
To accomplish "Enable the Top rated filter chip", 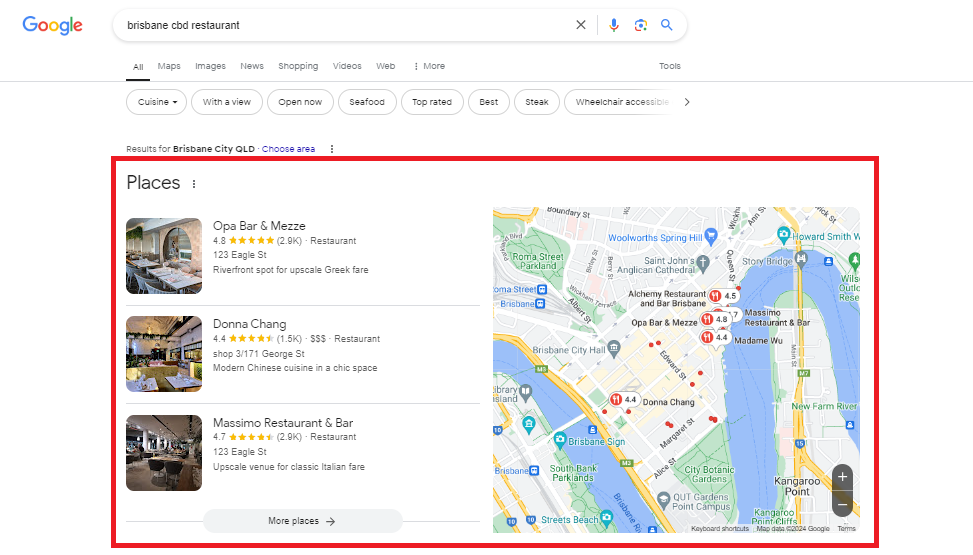I will click(x=432, y=102).
